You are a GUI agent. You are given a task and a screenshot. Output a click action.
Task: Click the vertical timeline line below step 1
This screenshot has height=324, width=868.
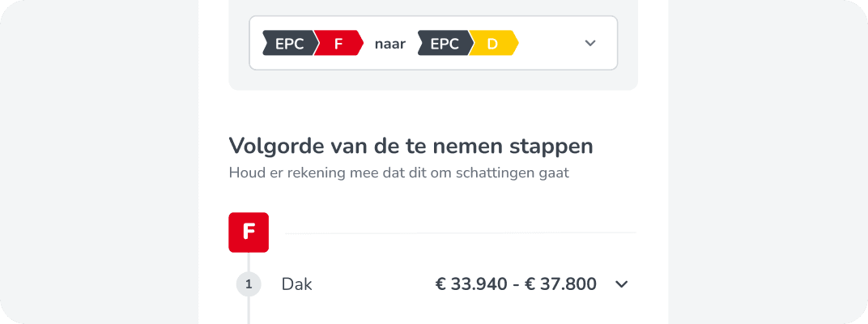tap(249, 311)
